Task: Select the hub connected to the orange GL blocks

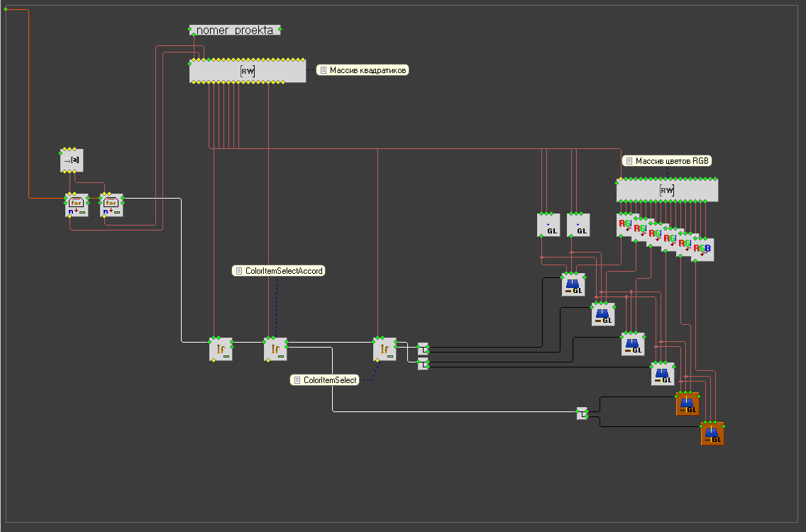Action: coord(582,414)
